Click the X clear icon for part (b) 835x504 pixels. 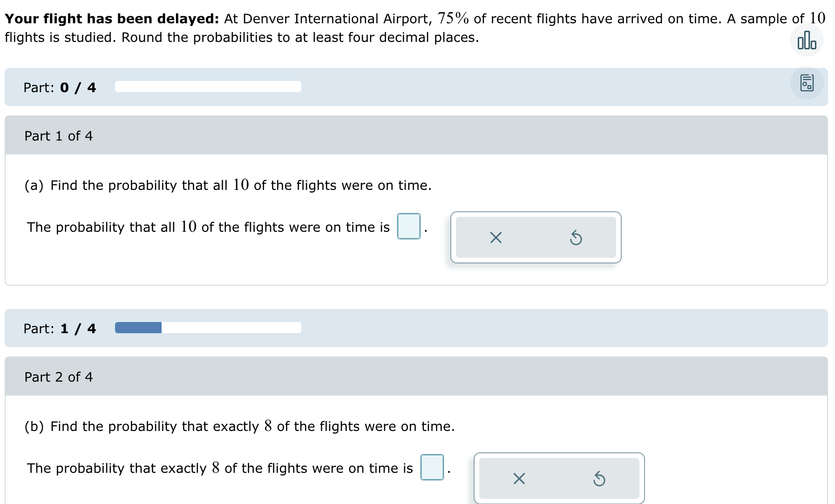click(518, 478)
